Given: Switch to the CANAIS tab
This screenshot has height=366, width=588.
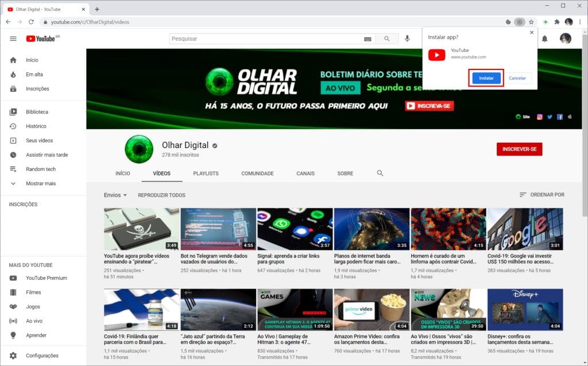Looking at the screenshot, I should click(305, 173).
